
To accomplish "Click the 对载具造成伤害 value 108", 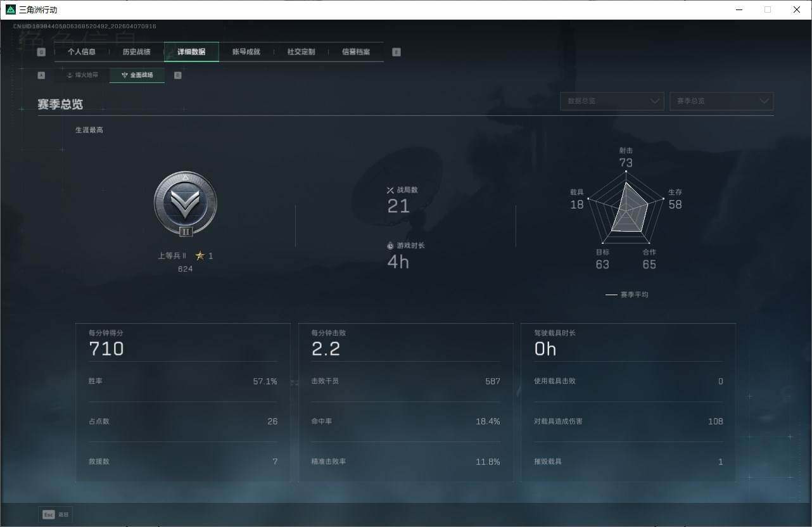I will tap(716, 421).
